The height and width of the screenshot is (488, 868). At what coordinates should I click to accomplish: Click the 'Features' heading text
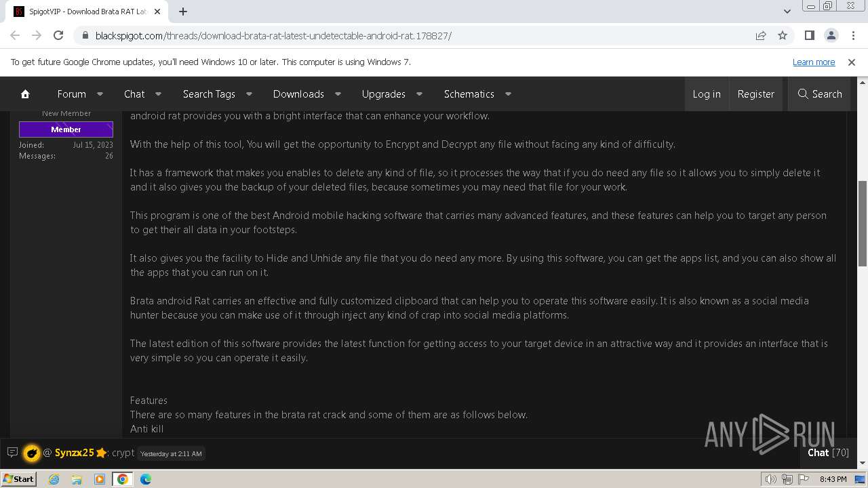pos(149,401)
